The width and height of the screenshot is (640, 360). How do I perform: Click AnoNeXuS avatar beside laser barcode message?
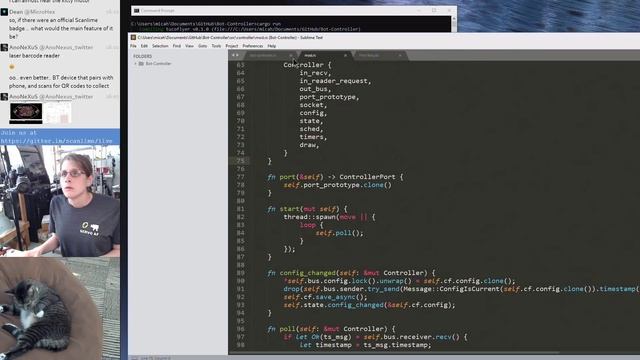point(4,47)
